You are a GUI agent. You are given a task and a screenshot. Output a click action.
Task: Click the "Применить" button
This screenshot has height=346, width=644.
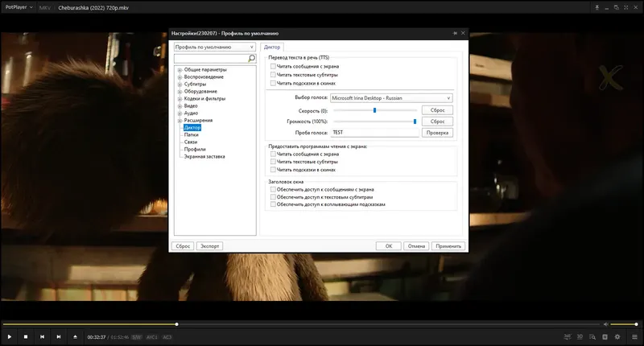point(448,246)
